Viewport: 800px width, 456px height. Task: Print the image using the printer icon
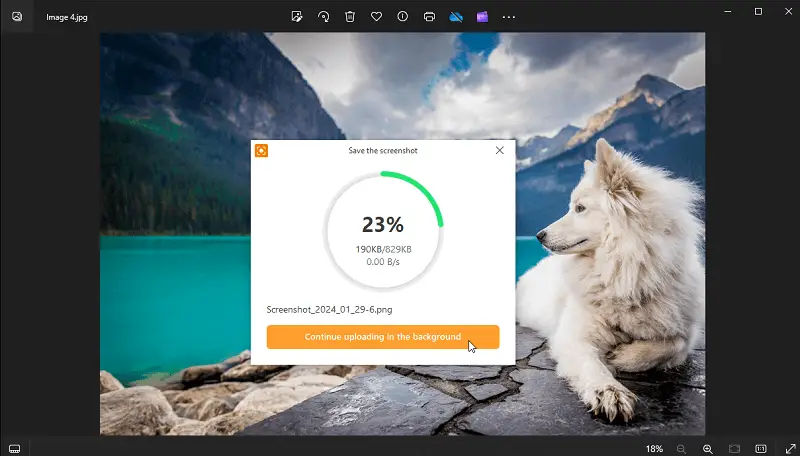pos(429,17)
